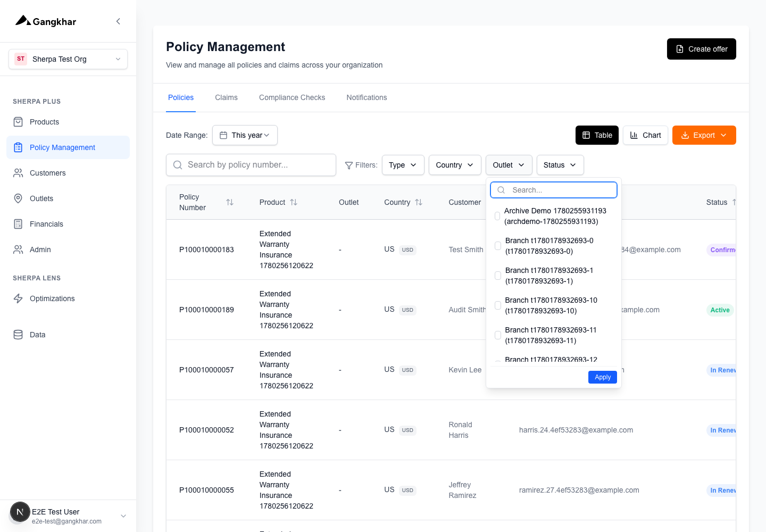Viewport: 766px width, 532px height.
Task: Click the magnifier in policy search box
Action: coord(178,165)
